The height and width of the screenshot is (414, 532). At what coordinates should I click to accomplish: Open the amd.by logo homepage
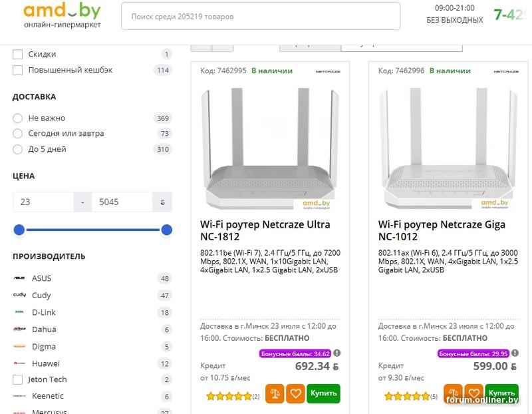(x=62, y=15)
